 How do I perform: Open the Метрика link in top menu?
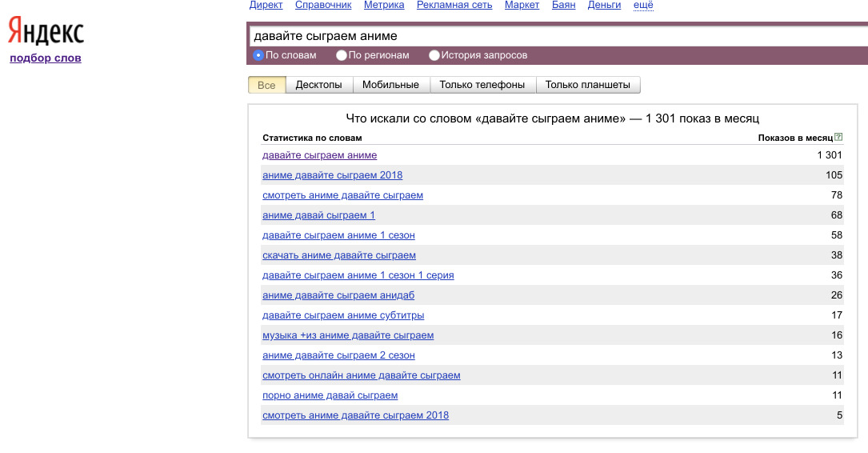[384, 5]
